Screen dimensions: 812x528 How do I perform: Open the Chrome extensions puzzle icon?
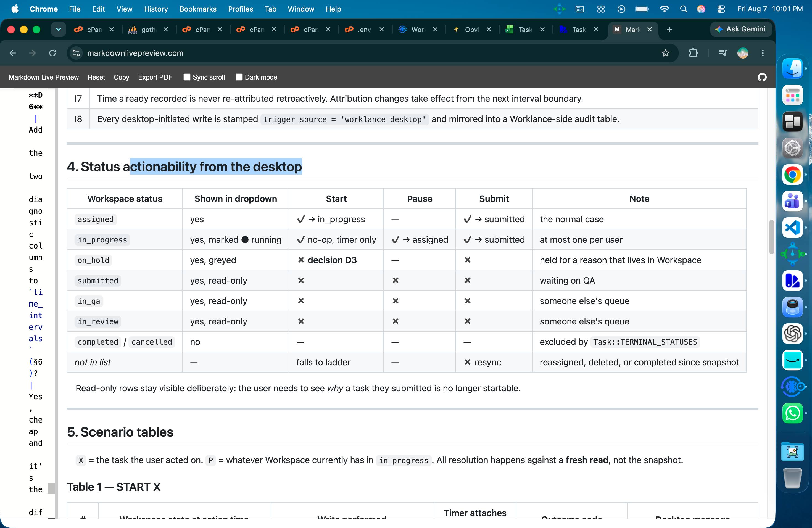[x=693, y=53]
